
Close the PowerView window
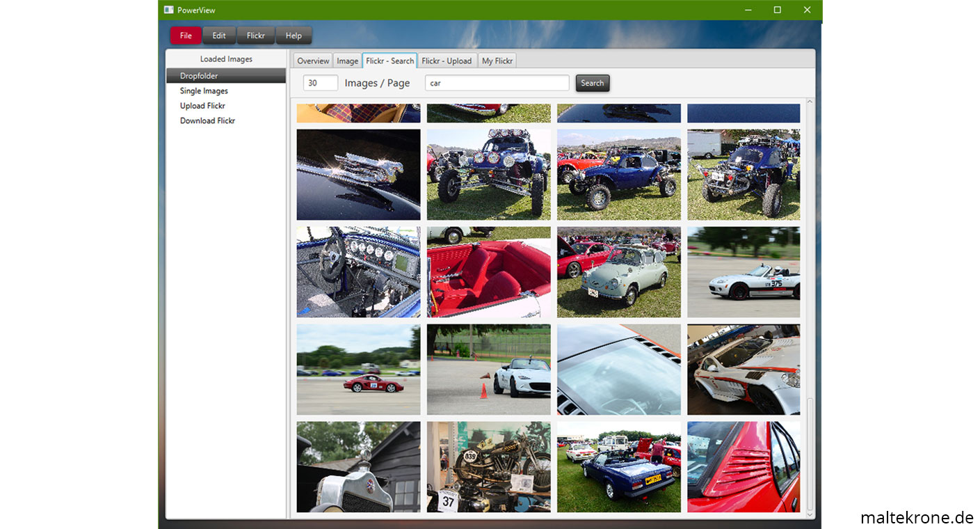tap(808, 10)
